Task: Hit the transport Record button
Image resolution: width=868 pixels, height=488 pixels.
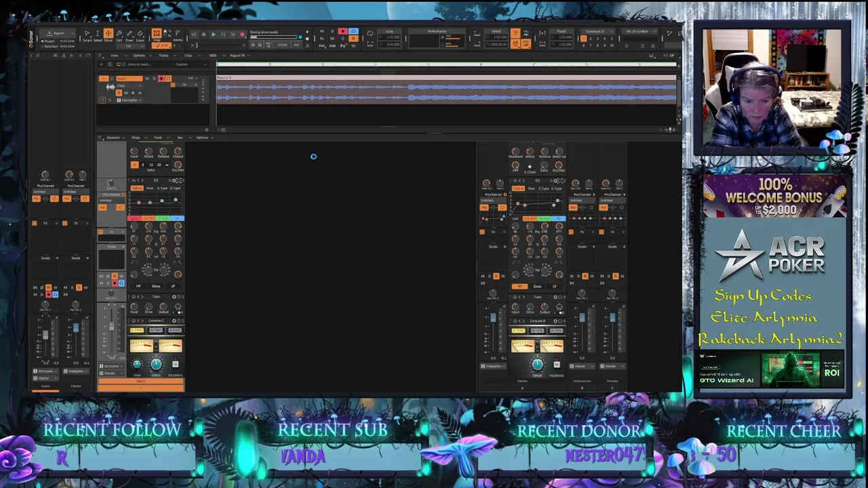Action: (242, 35)
